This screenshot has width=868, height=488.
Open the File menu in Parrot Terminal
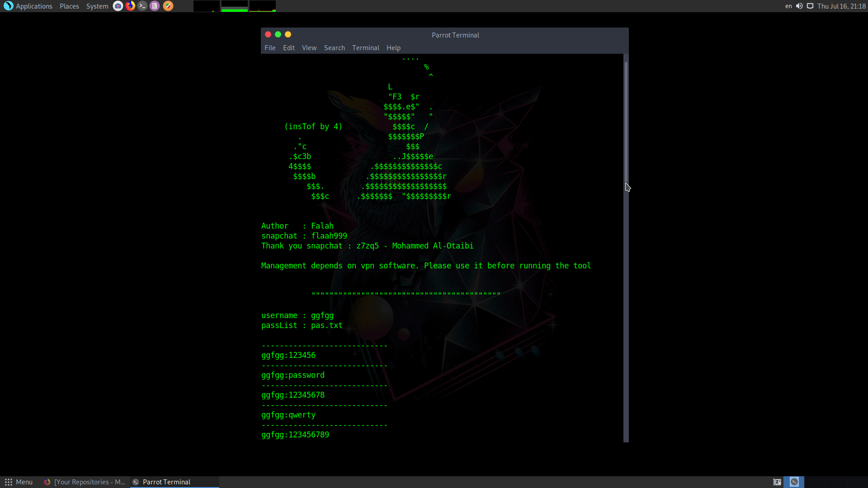click(270, 47)
